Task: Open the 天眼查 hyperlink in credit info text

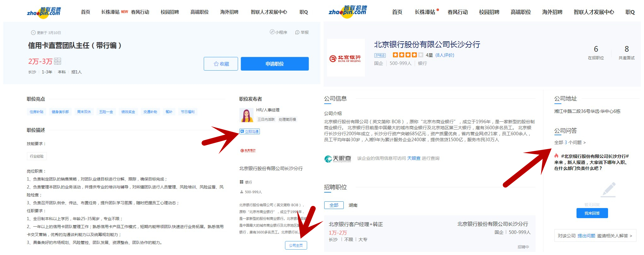Action: 414,158
